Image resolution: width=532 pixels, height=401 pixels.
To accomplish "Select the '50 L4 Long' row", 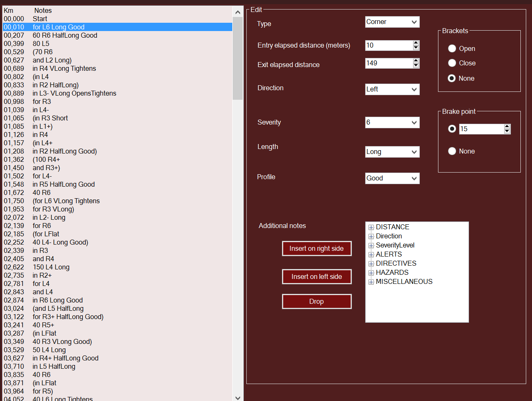I will [118, 350].
